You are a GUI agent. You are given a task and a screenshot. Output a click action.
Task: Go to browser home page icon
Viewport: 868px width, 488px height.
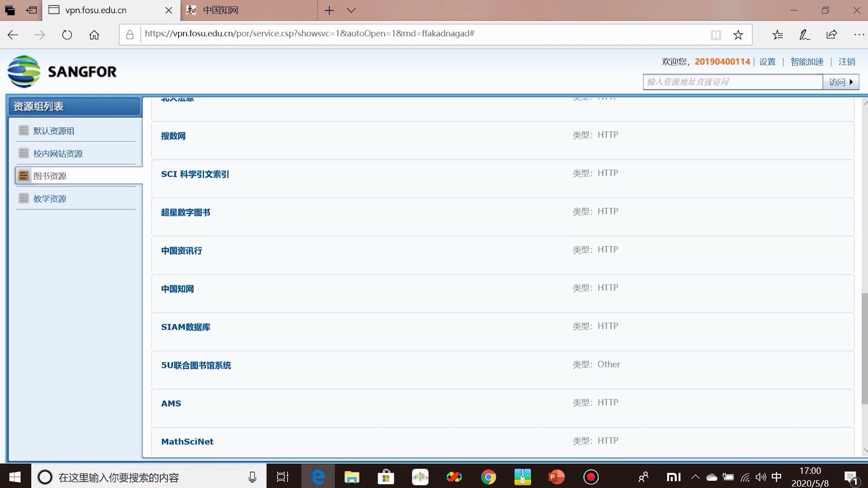pyautogui.click(x=94, y=35)
